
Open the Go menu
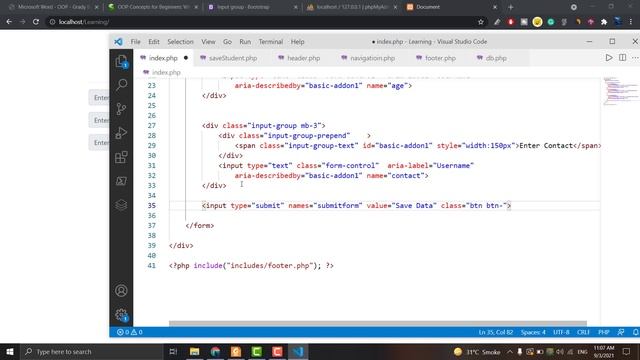227,42
